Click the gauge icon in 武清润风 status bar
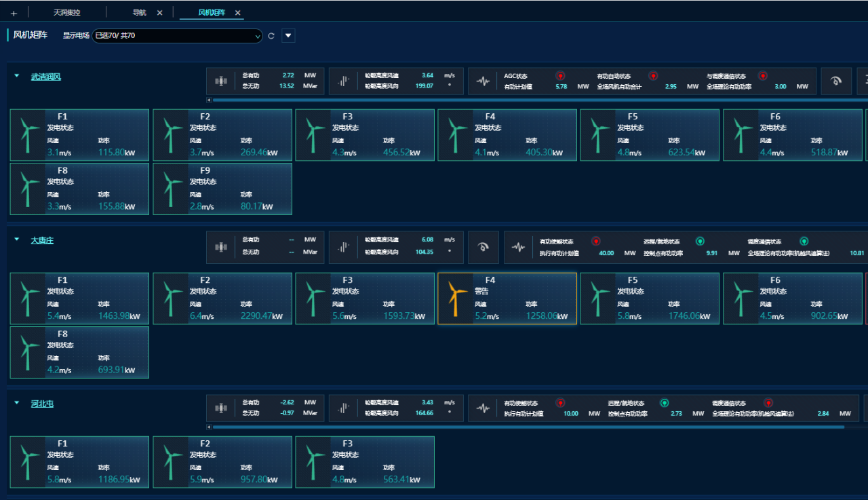 [x=836, y=81]
